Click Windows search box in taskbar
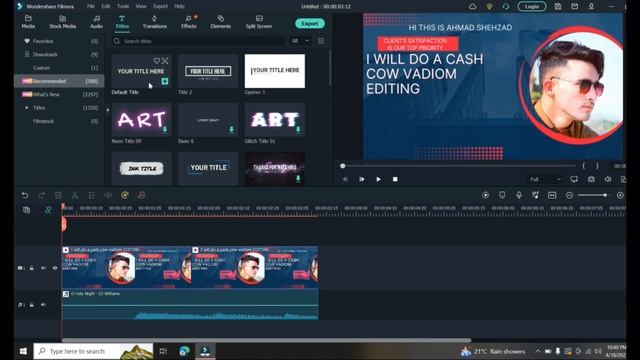The height and width of the screenshot is (360, 640). pos(93,351)
